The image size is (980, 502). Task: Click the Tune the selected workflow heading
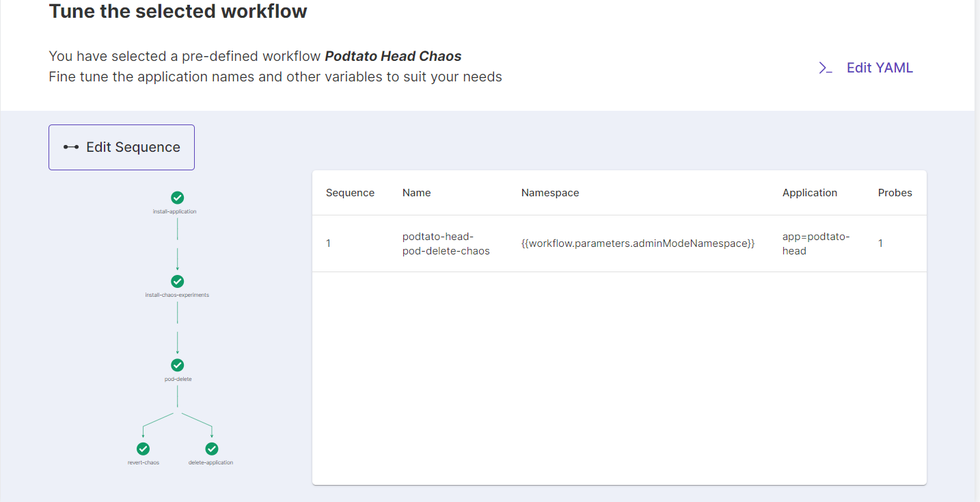(178, 11)
